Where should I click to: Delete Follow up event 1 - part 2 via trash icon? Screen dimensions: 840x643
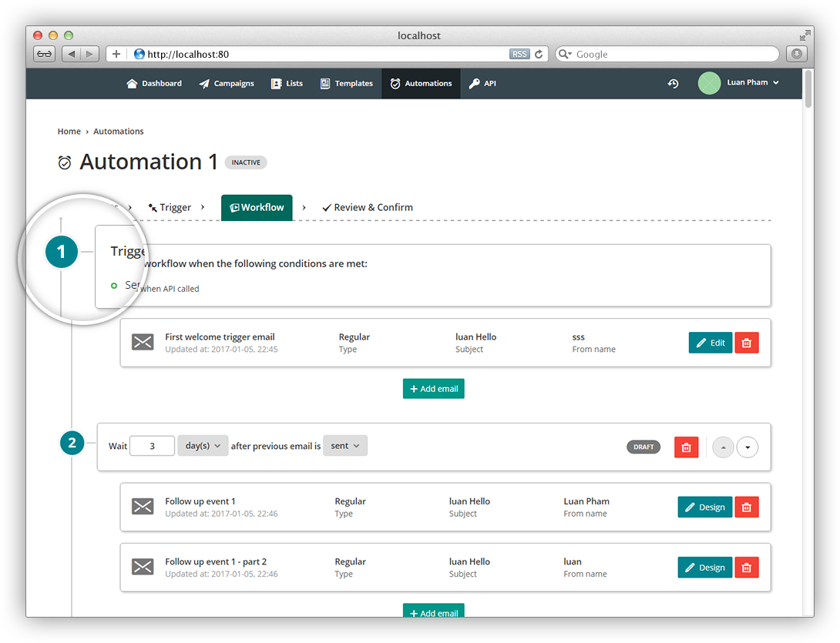click(x=746, y=568)
